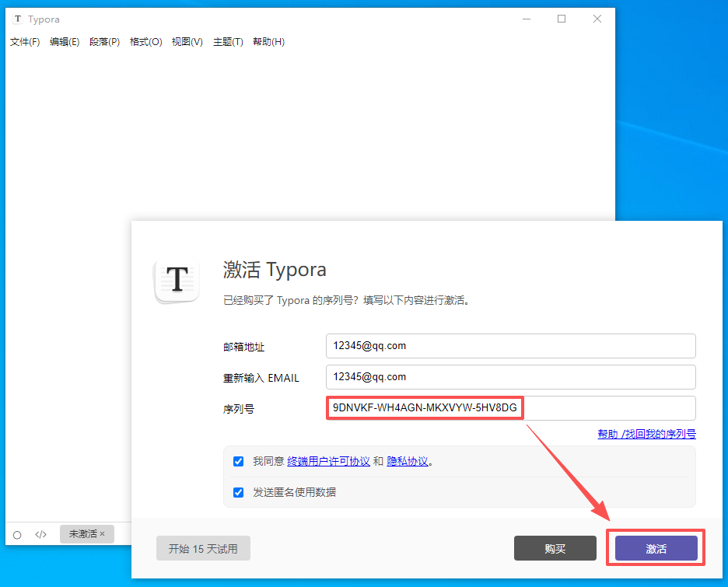Click the 购买 button
Viewport: 728px width, 587px height.
(555, 548)
